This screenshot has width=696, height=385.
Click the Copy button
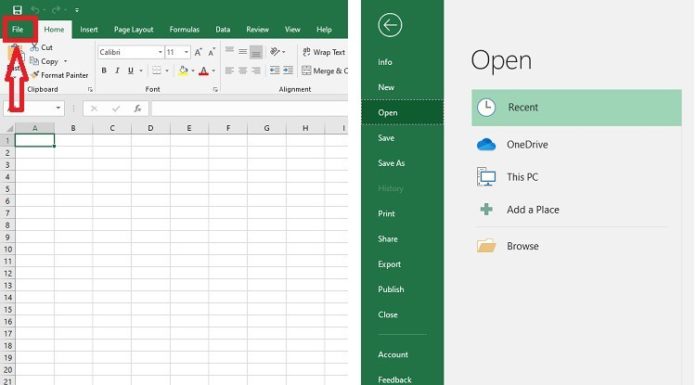(44, 61)
